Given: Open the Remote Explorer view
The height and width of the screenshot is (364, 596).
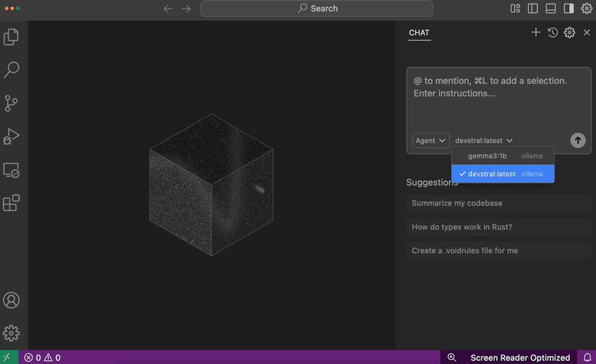Looking at the screenshot, I should pyautogui.click(x=11, y=170).
